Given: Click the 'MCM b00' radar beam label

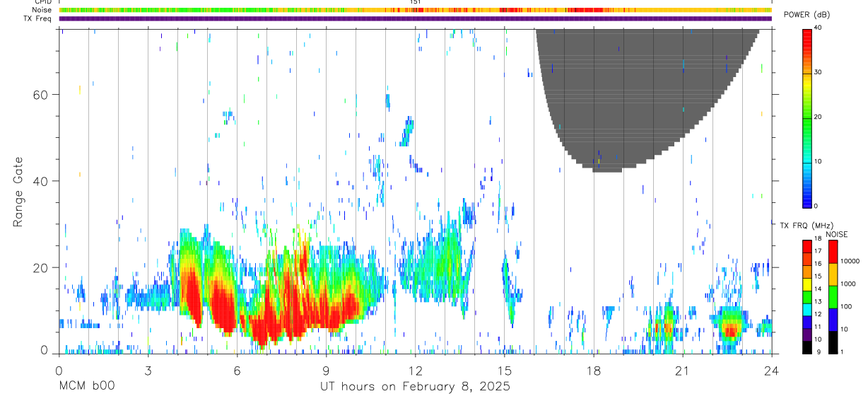Looking at the screenshot, I should (87, 386).
